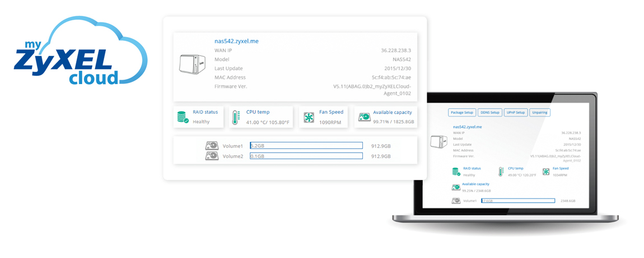The width and height of the screenshot is (644, 258).
Task: Select the 912.9GB size in the Volume2 row
Action: pyautogui.click(x=381, y=156)
